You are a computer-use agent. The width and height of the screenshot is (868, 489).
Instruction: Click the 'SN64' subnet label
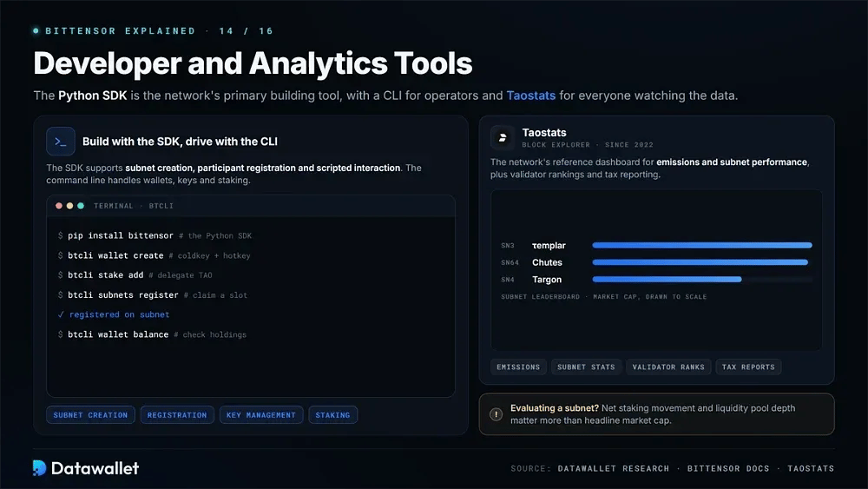pos(510,262)
